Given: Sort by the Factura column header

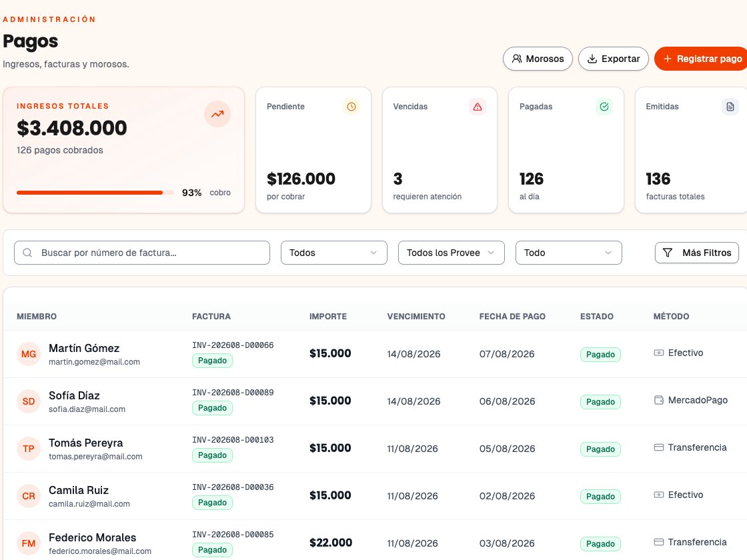Looking at the screenshot, I should (x=211, y=316).
